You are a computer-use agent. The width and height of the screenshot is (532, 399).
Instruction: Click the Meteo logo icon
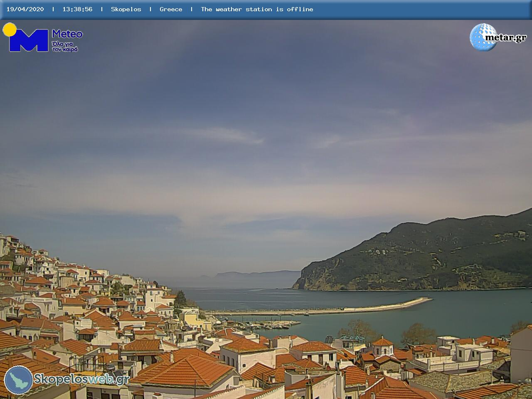click(x=26, y=37)
